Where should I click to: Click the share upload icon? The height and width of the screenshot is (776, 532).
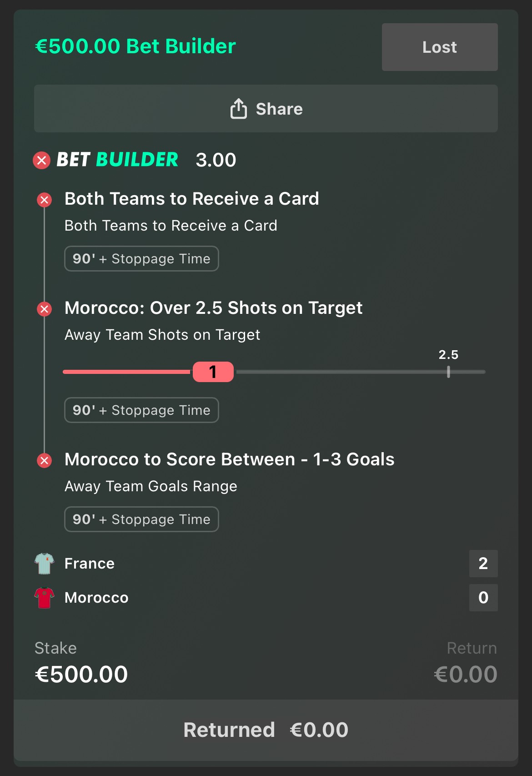pyautogui.click(x=238, y=109)
